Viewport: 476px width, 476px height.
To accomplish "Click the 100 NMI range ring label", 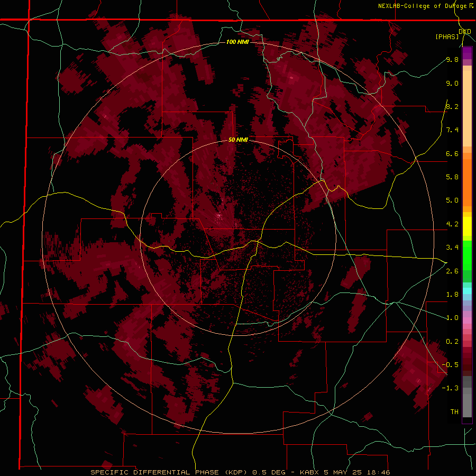I will [237, 42].
